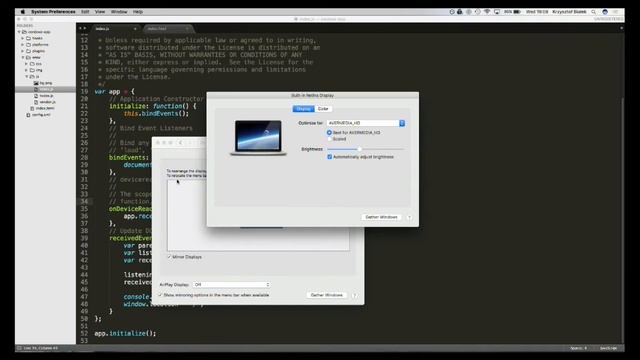Click the previous-tab arrow in the tab bar
Image resolution: width=640 pixels, height=360 pixels.
coord(80,28)
